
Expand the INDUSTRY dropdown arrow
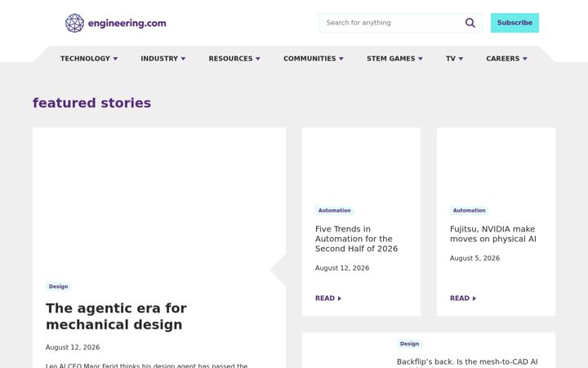pos(183,59)
